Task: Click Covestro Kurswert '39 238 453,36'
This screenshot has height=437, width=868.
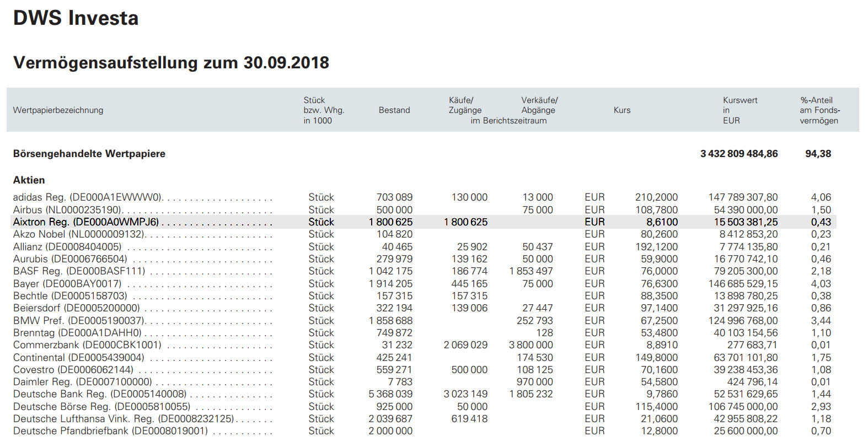Action: [x=746, y=370]
